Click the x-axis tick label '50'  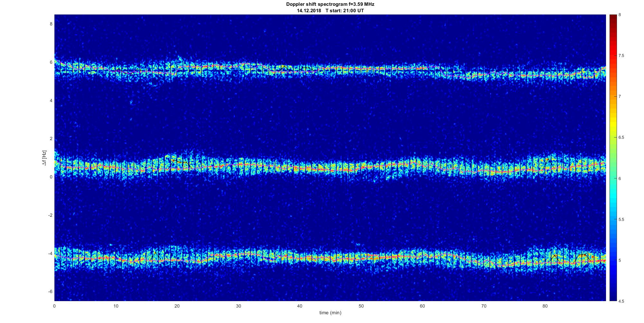pyautogui.click(x=361, y=306)
